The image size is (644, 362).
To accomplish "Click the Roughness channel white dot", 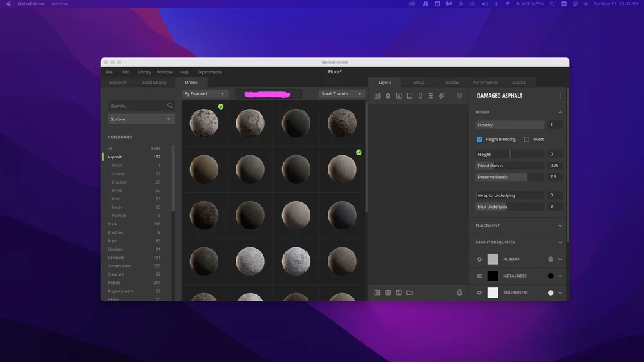I will pos(551,292).
